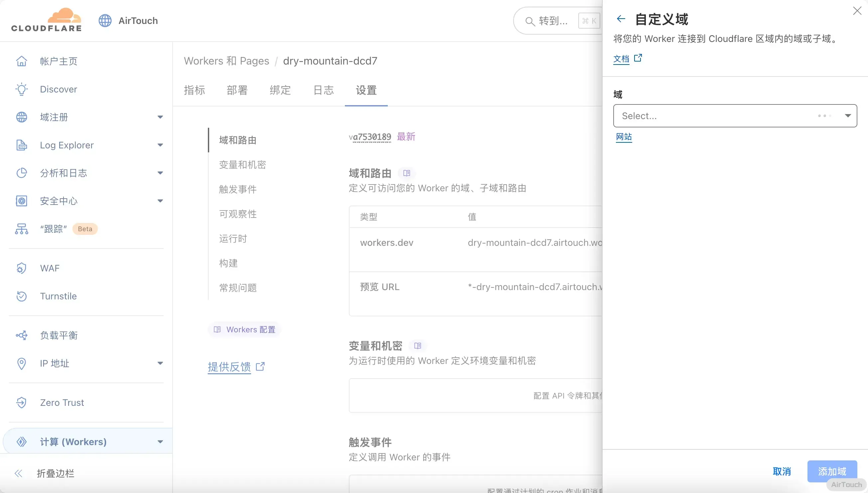Open the 文档 documentation link
Screen dimensions: 868x493
pos(621,59)
